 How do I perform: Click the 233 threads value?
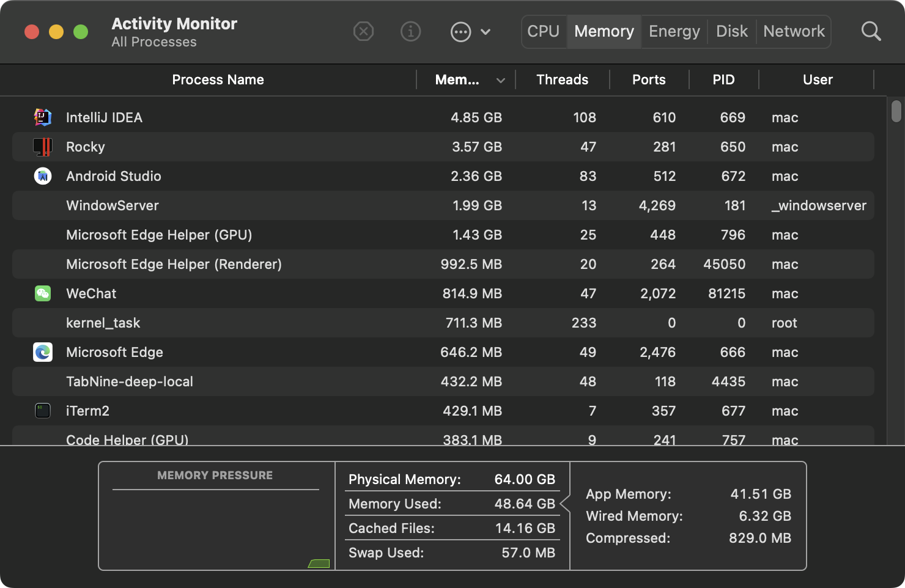coord(584,323)
